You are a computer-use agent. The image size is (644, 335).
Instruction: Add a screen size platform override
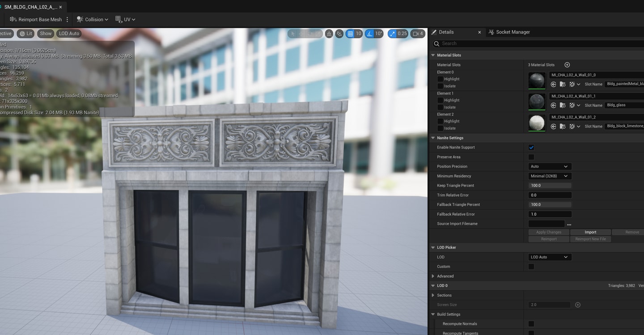click(578, 305)
